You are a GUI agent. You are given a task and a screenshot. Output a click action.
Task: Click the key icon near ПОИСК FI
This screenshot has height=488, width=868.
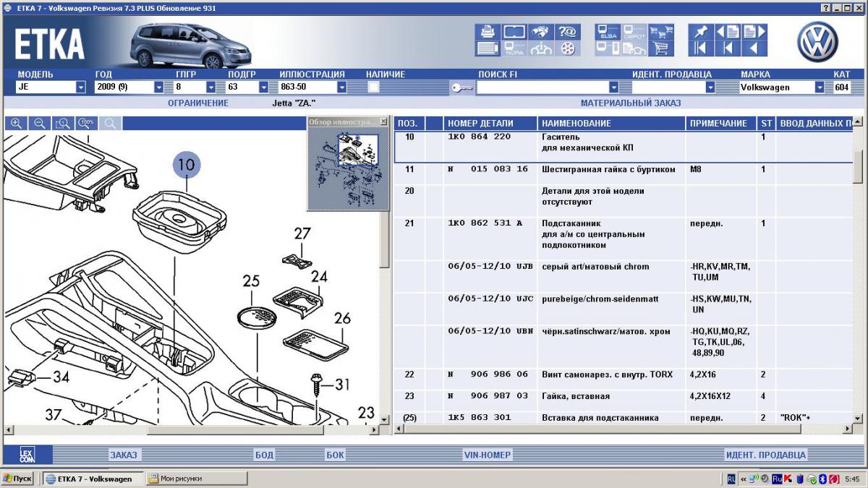461,87
